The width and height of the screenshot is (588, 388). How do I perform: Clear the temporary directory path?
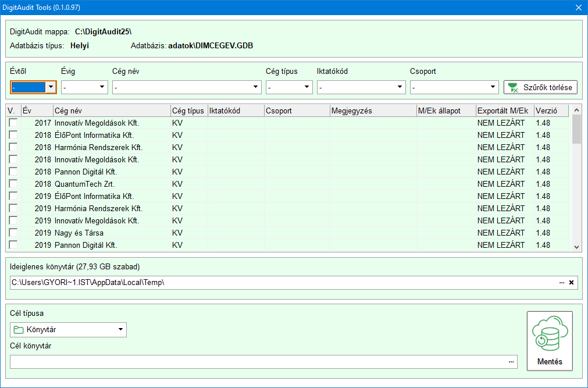(x=572, y=283)
